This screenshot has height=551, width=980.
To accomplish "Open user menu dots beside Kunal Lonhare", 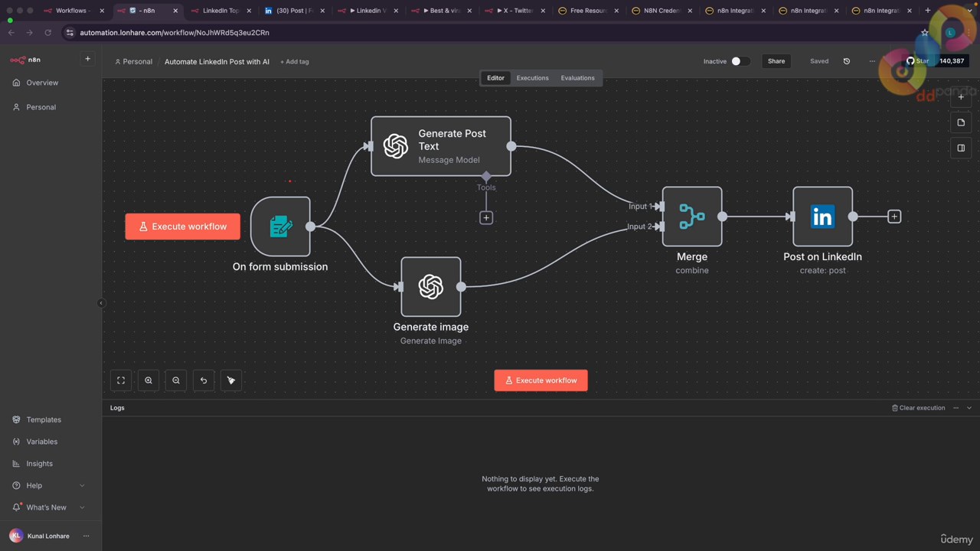I will point(87,536).
